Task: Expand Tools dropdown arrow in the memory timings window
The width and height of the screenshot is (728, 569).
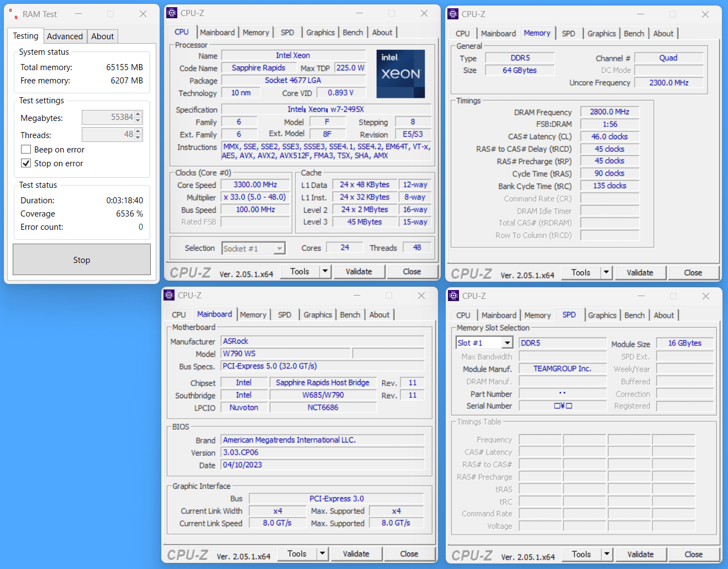Action: 606,272
